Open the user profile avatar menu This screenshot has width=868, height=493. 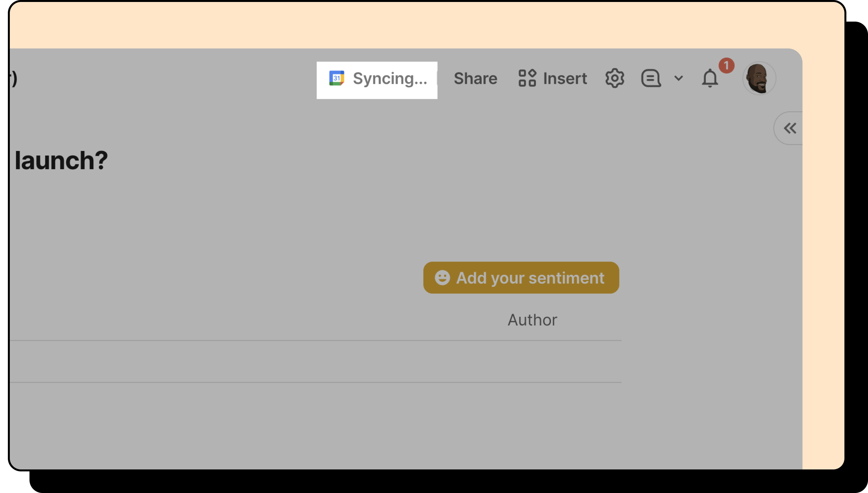759,79
